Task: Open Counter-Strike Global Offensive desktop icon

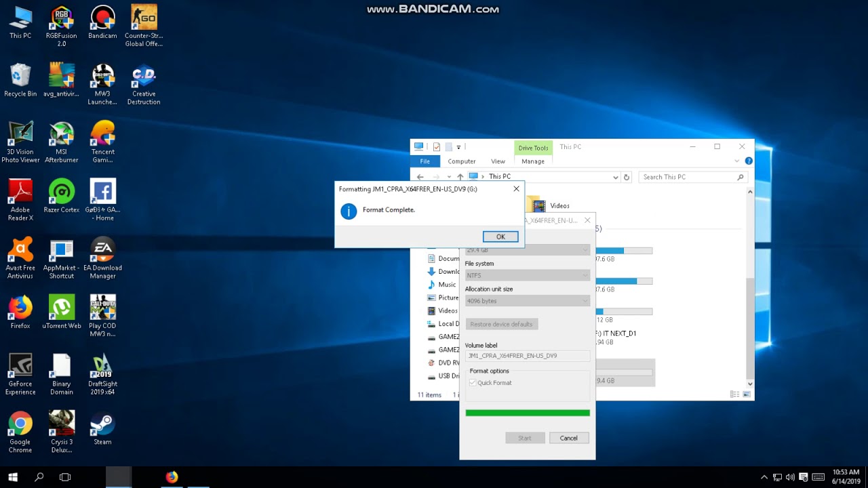Action: coord(144,26)
